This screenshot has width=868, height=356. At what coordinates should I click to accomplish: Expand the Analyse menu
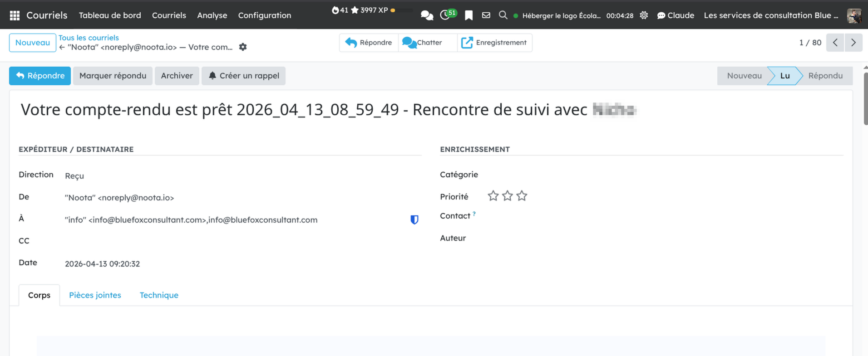212,15
